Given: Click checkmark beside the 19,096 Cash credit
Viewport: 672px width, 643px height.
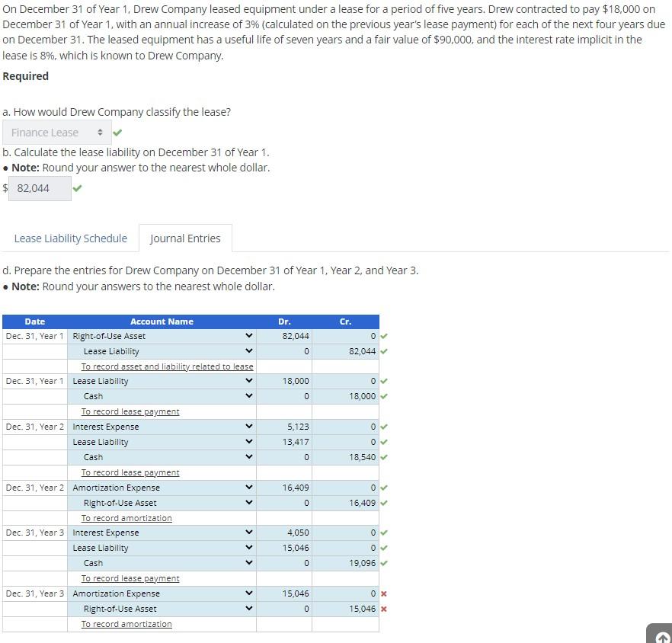Looking at the screenshot, I should pos(384,563).
